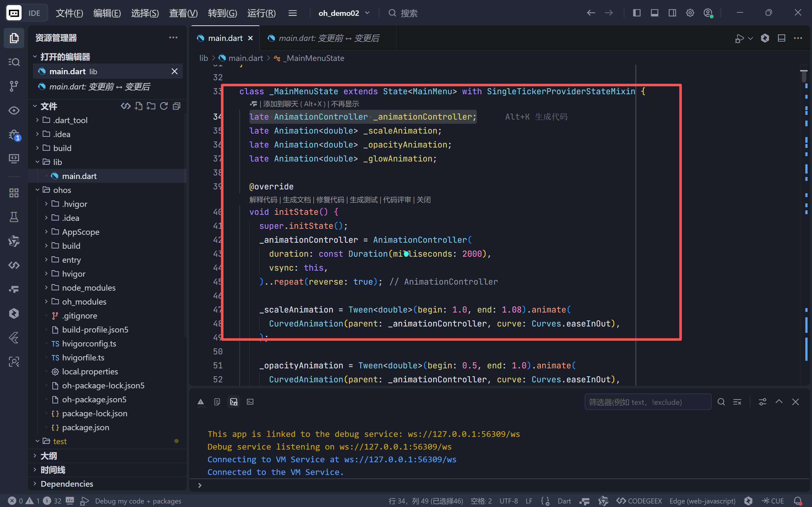
Task: Click the 生成测试 code lens link
Action: pyautogui.click(x=363, y=200)
